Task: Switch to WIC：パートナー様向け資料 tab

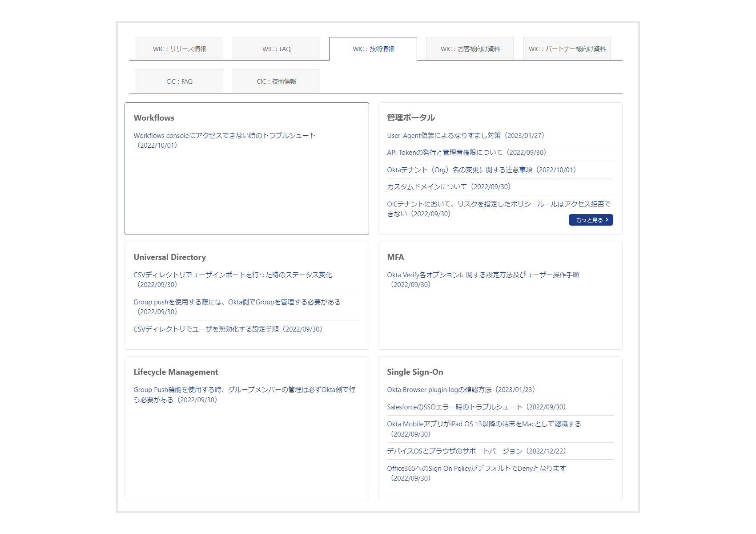Action: coord(567,49)
